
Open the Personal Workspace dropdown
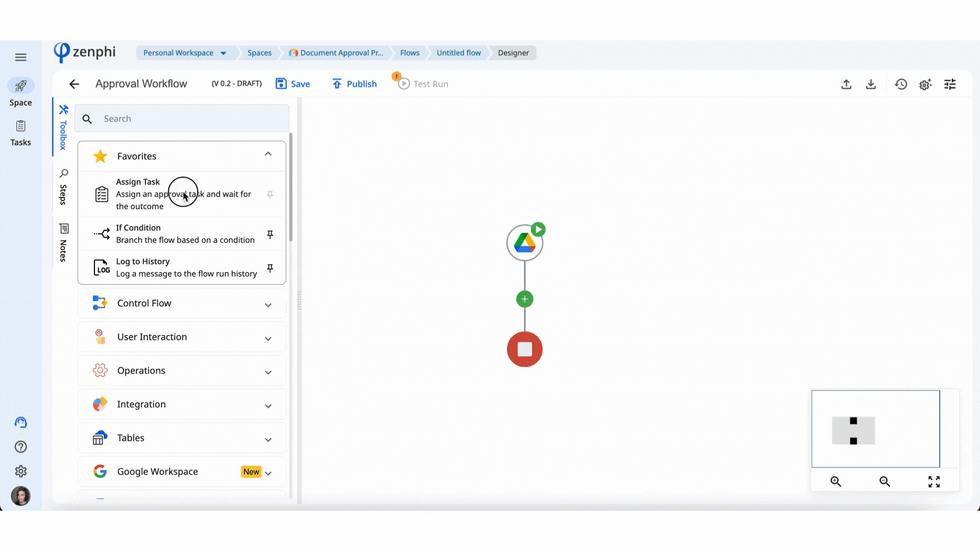(x=223, y=53)
